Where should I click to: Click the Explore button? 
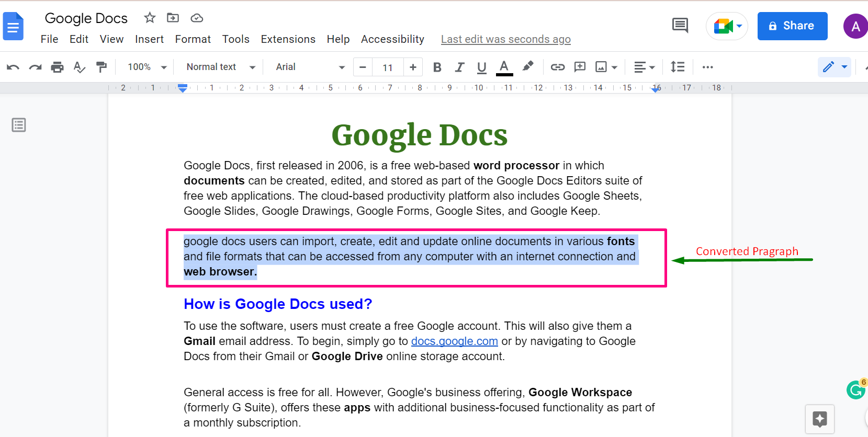click(x=820, y=419)
